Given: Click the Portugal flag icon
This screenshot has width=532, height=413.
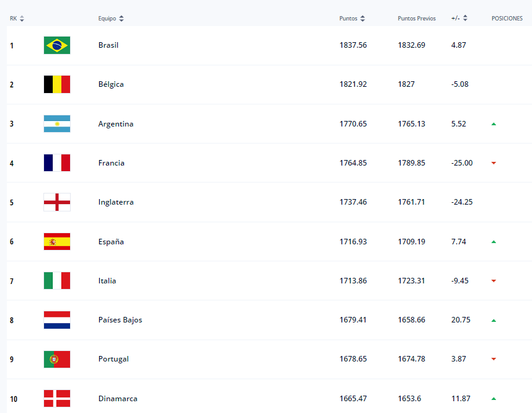Looking at the screenshot, I should (56, 358).
